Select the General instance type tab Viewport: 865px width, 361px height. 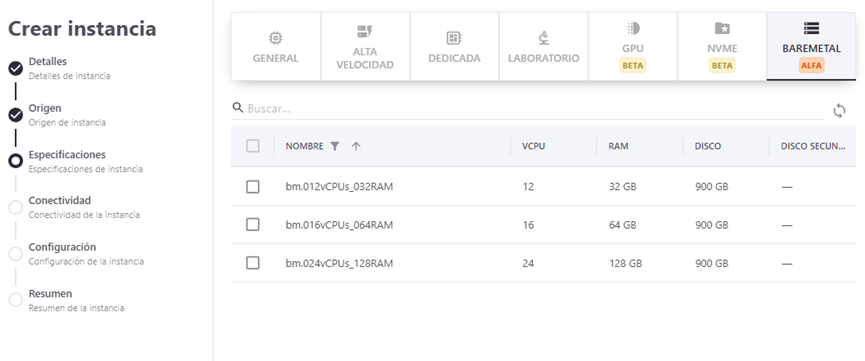(x=276, y=47)
